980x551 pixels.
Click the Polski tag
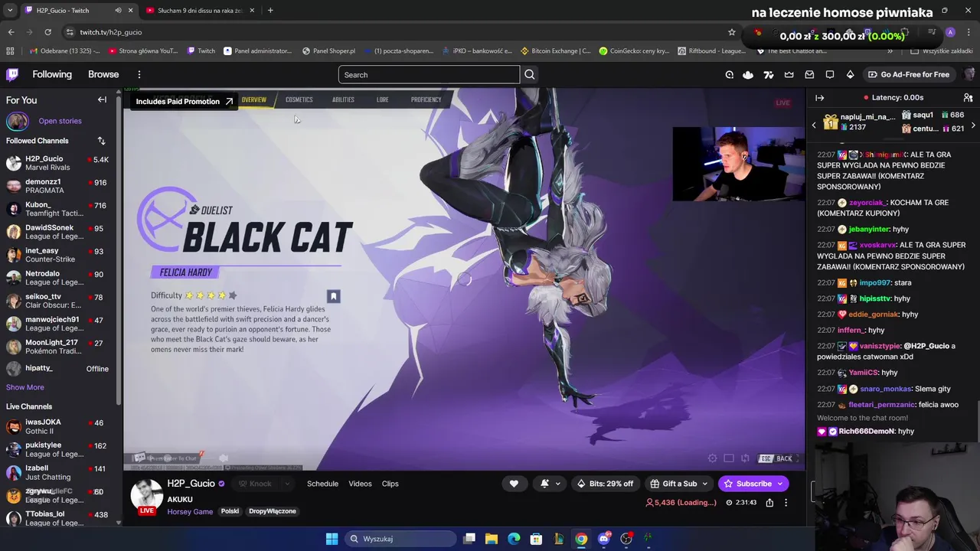pos(230,511)
